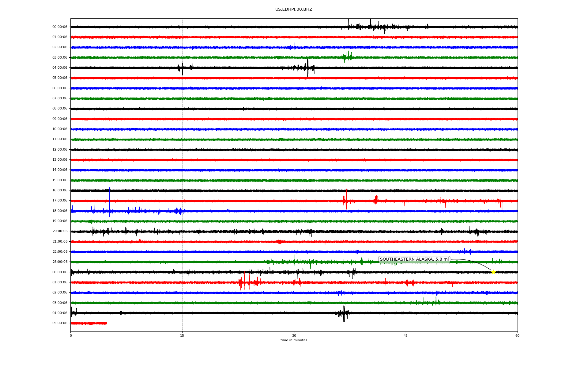This screenshot has height=368, width=588.
Task: Click the 17:00:06 trace time label
Action: coord(60,201)
